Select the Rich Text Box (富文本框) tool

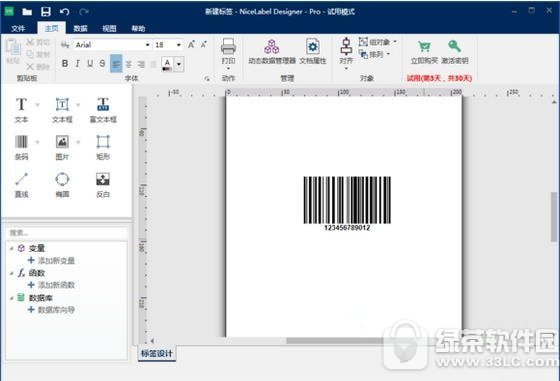(103, 110)
